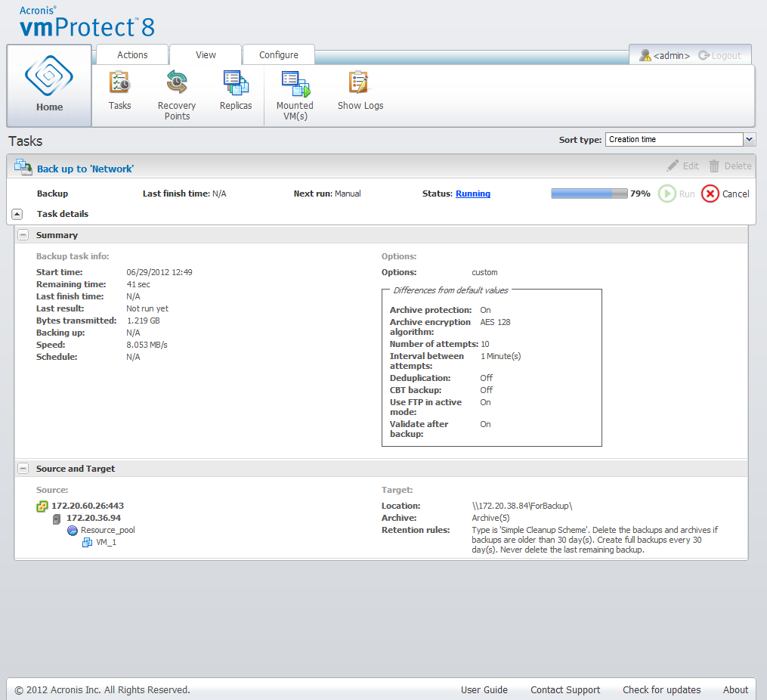Open Mounted VM(s) icon
The image size is (767, 700).
(x=295, y=83)
